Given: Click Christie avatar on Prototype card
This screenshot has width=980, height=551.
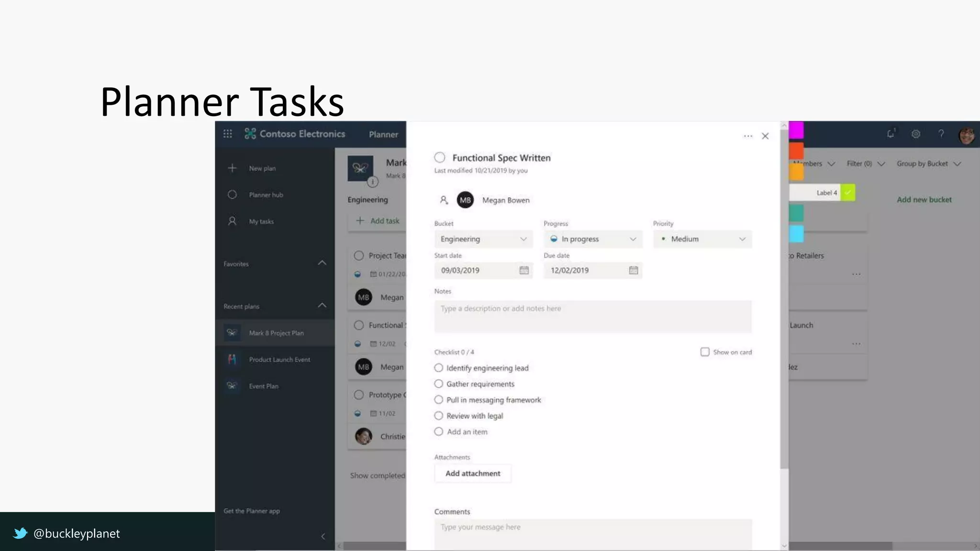Looking at the screenshot, I should [364, 436].
